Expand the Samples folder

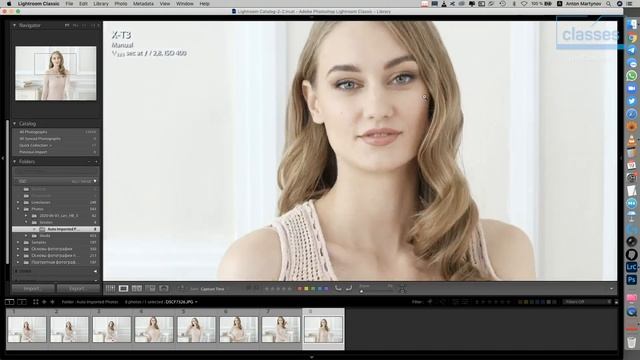(x=18, y=242)
